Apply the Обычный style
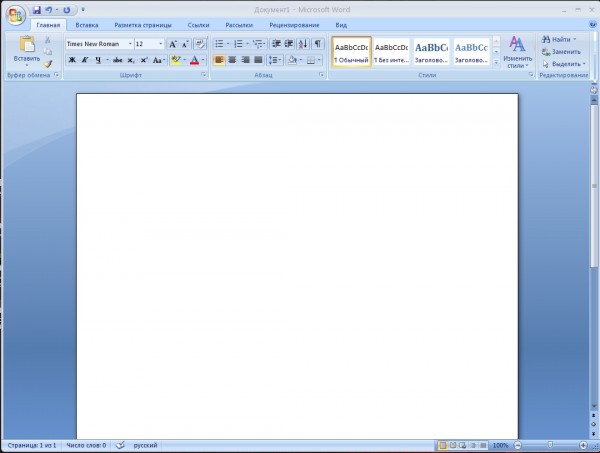The width and height of the screenshot is (600, 453). 351,52
